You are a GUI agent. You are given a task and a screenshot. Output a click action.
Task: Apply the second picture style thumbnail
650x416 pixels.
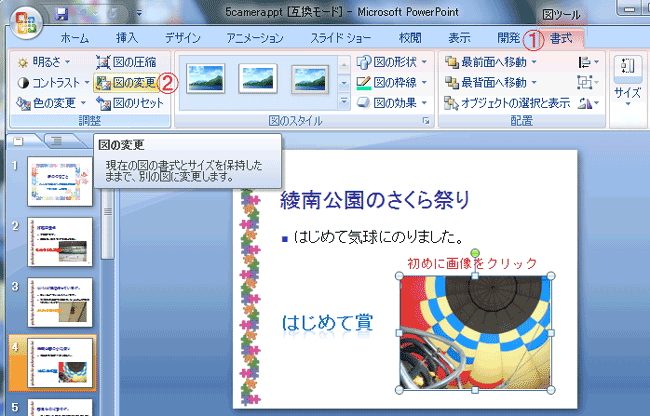[x=258, y=78]
